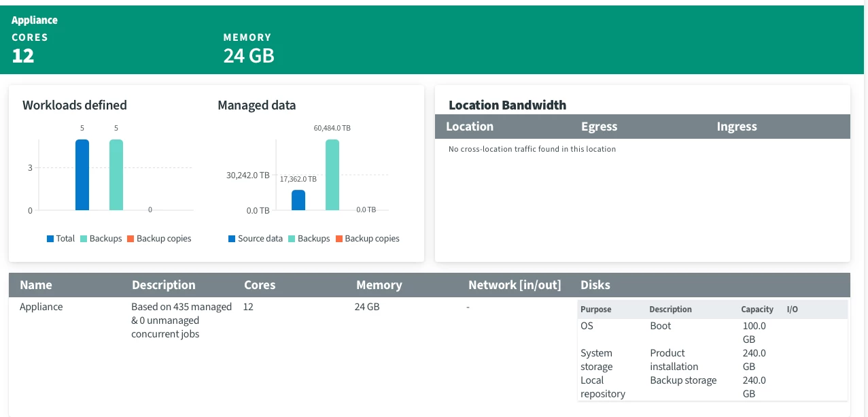The height and width of the screenshot is (417, 868).
Task: Select the teal Backups bar in Workloads defined
Action: pos(116,175)
